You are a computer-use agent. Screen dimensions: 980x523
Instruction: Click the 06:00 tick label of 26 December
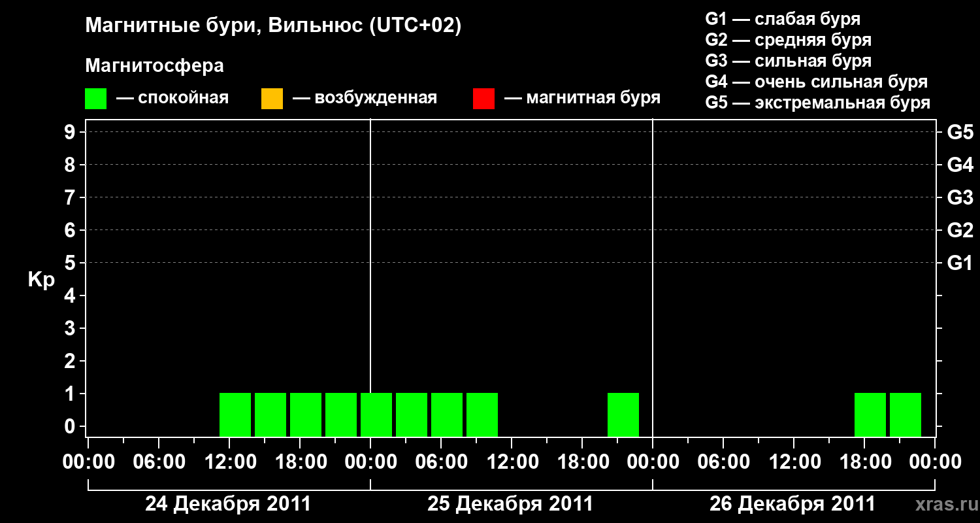pos(723,462)
